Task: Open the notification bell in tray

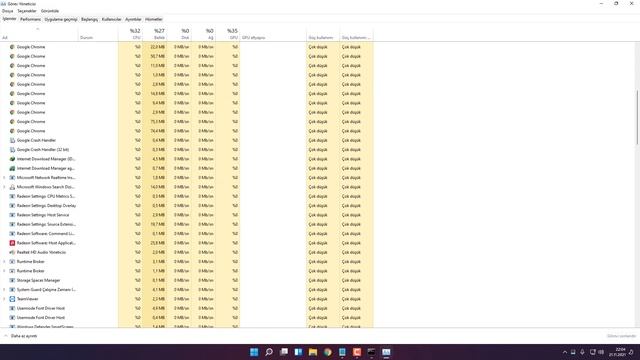Action: (x=631, y=352)
